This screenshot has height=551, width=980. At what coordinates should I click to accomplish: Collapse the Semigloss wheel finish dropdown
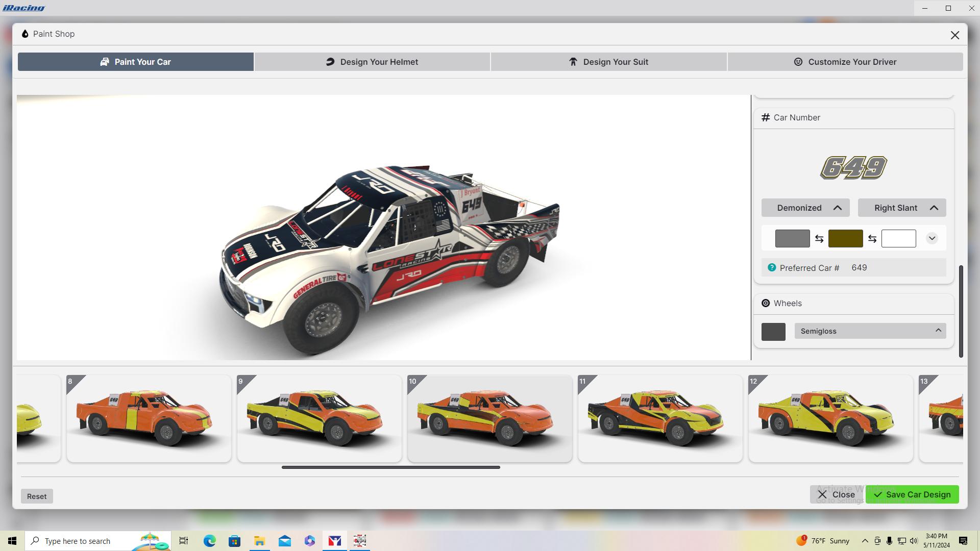pyautogui.click(x=938, y=331)
